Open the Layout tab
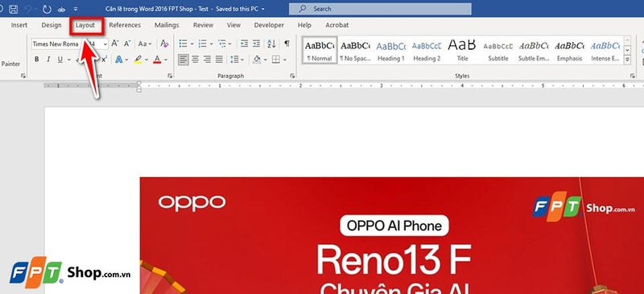Image resolution: width=644 pixels, height=294 pixels. tap(85, 25)
